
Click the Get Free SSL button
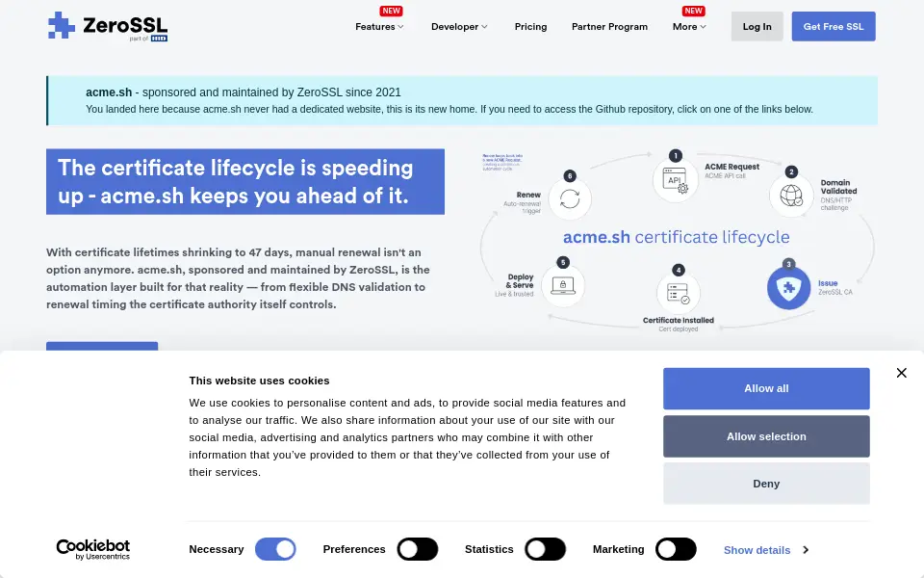tap(834, 27)
